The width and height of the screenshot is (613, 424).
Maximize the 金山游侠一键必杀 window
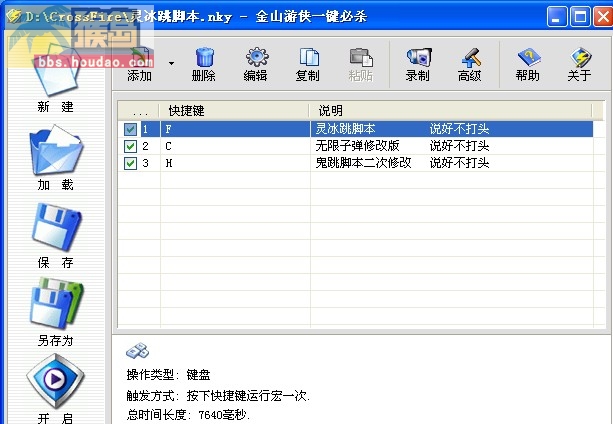(580, 17)
